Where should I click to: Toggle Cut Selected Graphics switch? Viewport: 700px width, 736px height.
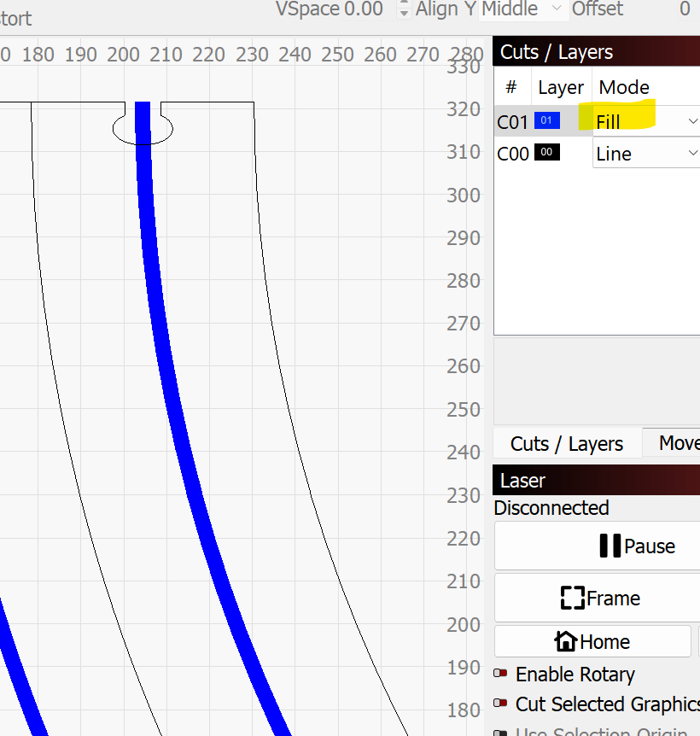click(x=500, y=704)
